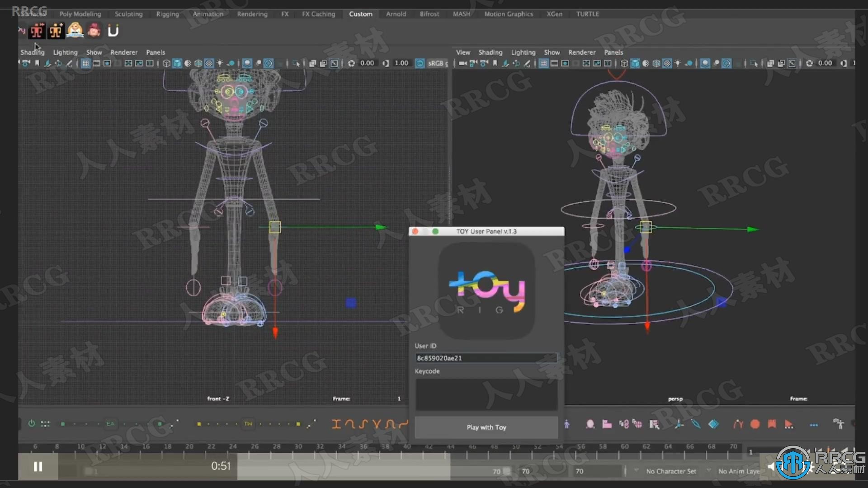Toggle wireframe on shaded in front viewport
Image resolution: width=868 pixels, height=488 pixels.
198,63
